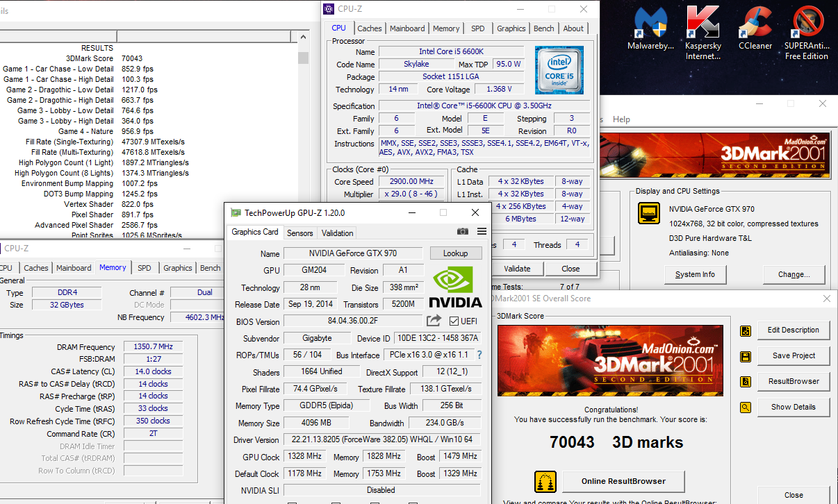Click the NVIDIA logo in GPU-Z
The width and height of the screenshot is (838, 504).
455,287
